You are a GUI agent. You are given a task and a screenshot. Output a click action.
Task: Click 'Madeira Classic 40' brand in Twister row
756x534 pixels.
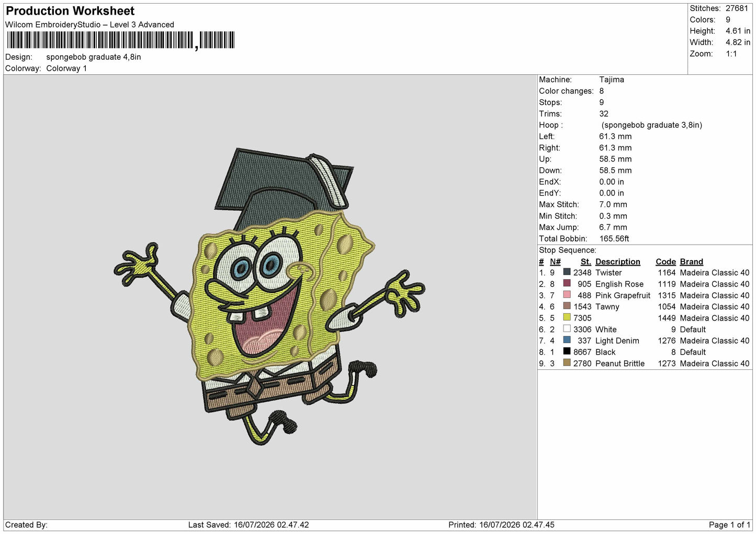[715, 272]
